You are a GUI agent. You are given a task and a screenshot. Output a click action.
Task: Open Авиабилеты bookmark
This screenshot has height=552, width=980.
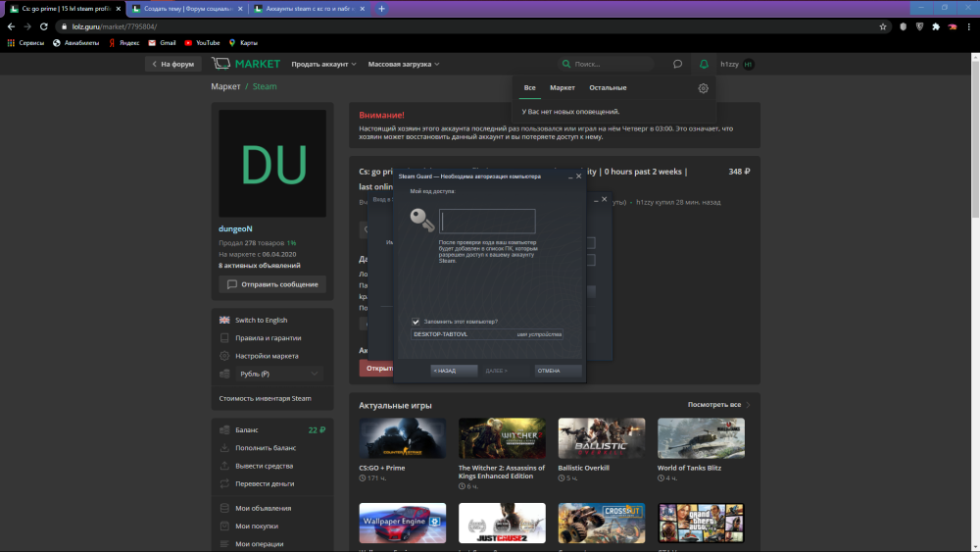click(x=75, y=42)
